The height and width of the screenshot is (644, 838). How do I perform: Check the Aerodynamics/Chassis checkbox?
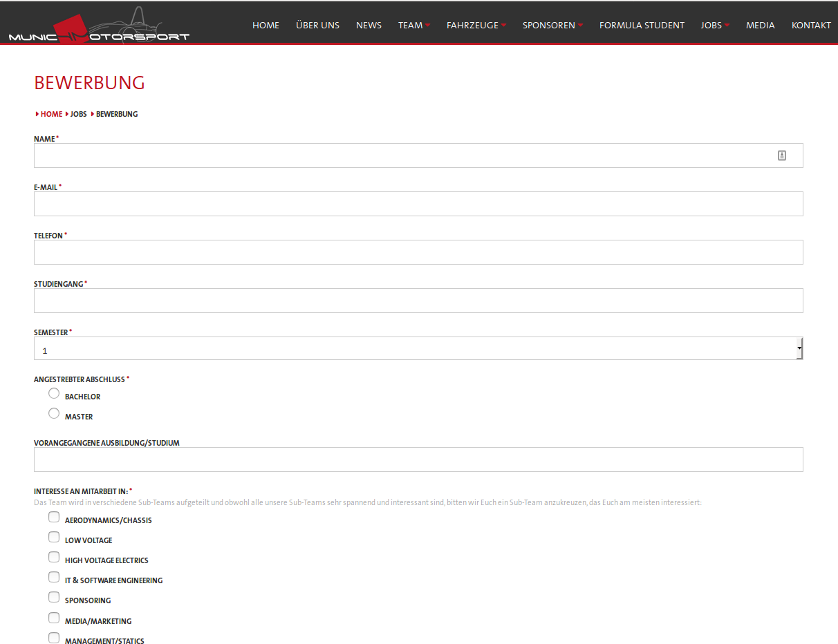[x=54, y=517]
